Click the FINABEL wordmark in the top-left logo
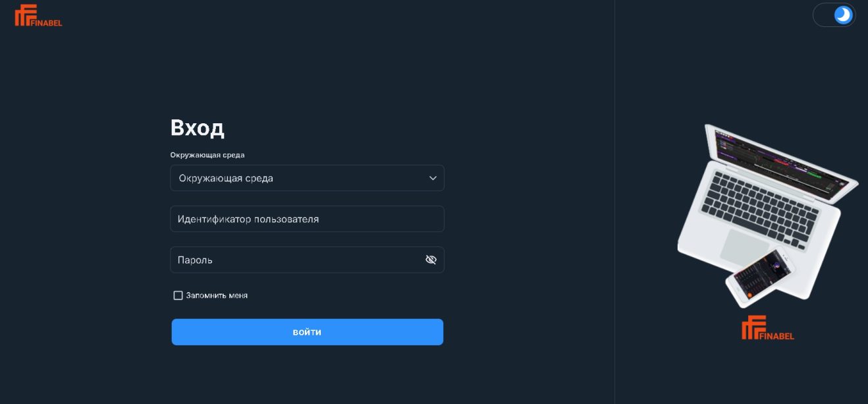This screenshot has width=868, height=404. [x=47, y=23]
